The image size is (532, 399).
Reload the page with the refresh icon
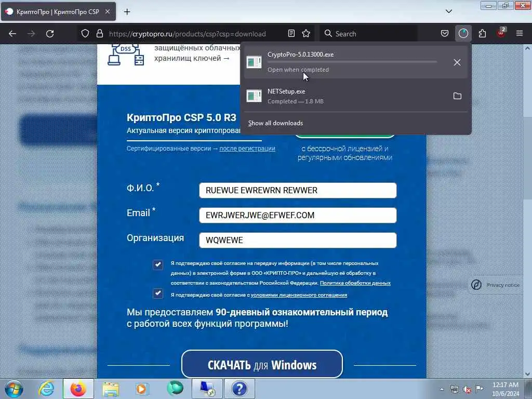tap(50, 34)
